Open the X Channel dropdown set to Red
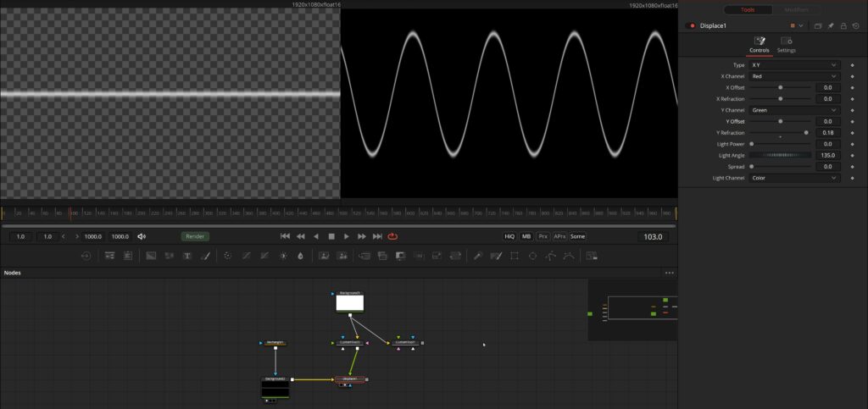Screen dimensions: 868x409 click(794, 76)
